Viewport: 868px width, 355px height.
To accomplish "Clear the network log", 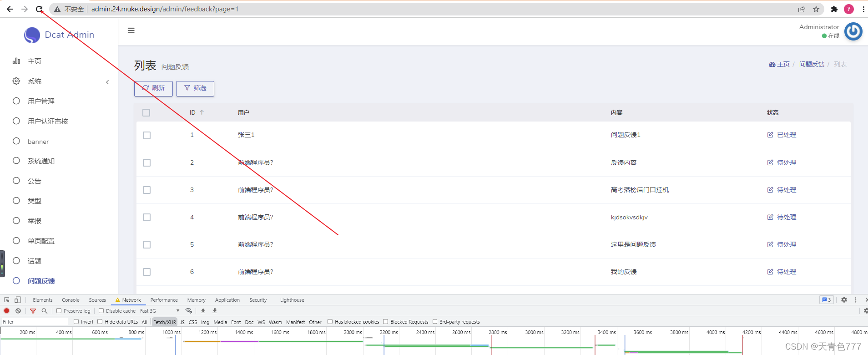I will (18, 311).
